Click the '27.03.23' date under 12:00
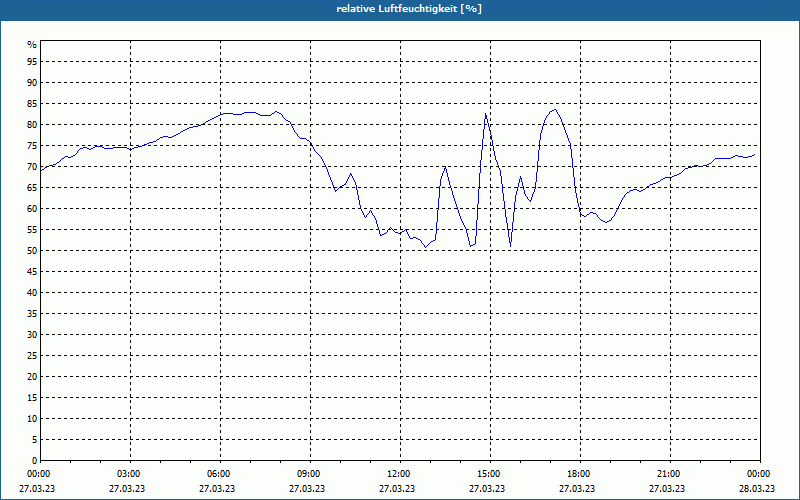This screenshot has width=800, height=500. pos(397,488)
